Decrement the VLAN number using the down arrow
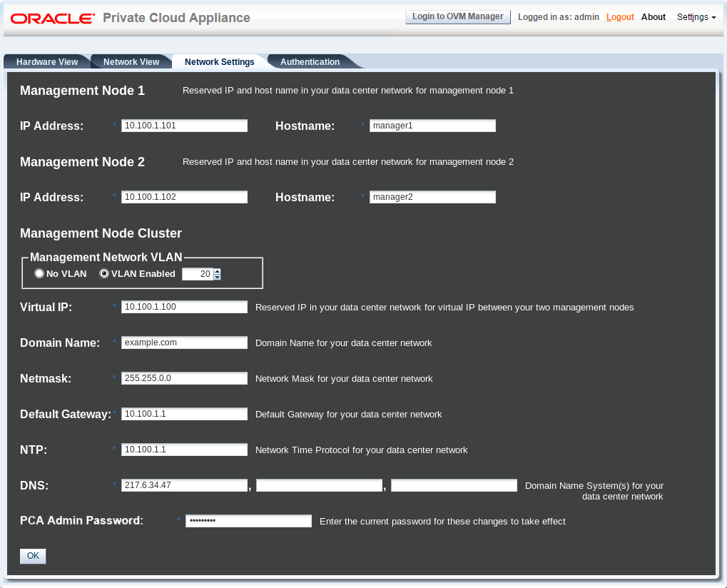The width and height of the screenshot is (727, 588). pos(217,277)
